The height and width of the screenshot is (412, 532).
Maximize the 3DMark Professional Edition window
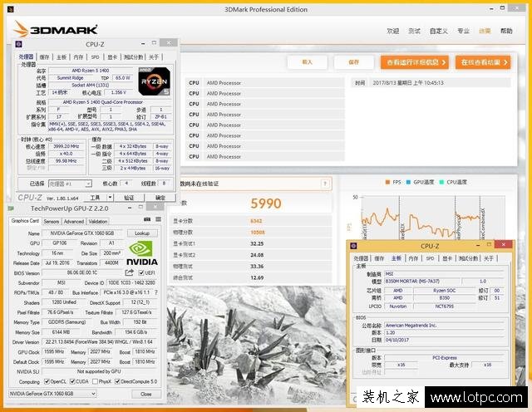pos(502,8)
